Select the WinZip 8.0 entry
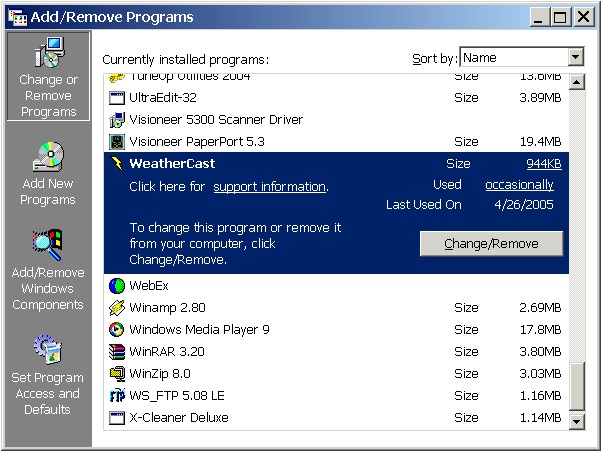 coord(336,374)
